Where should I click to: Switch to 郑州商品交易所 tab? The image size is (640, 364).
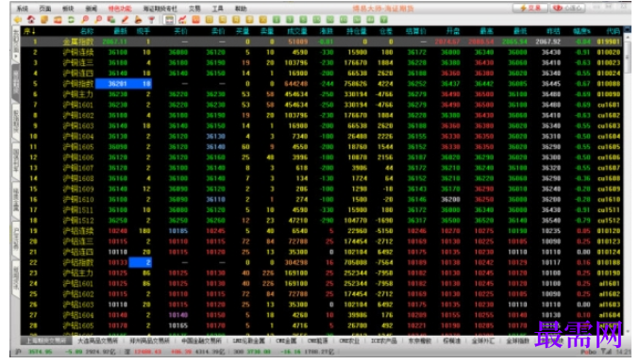click(x=149, y=340)
